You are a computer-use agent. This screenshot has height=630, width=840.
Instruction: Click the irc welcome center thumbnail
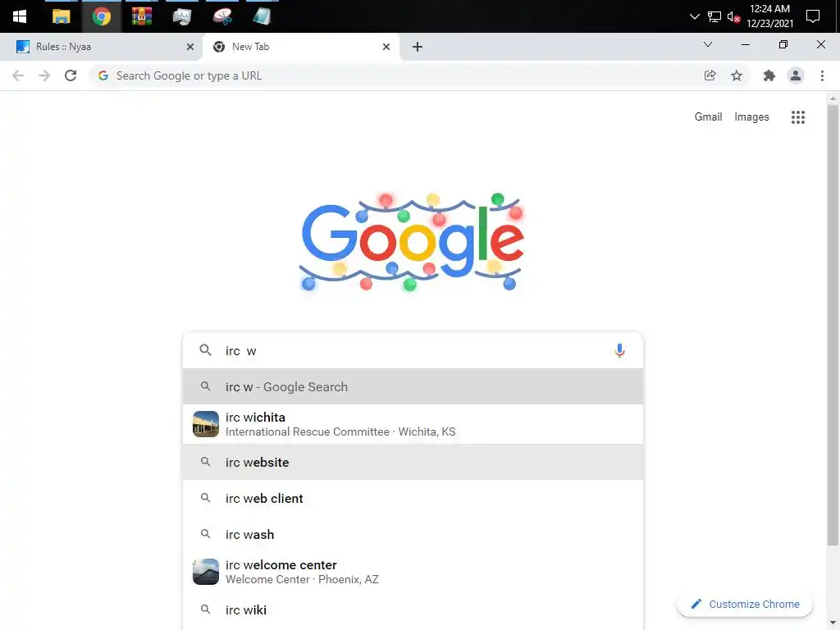click(206, 572)
